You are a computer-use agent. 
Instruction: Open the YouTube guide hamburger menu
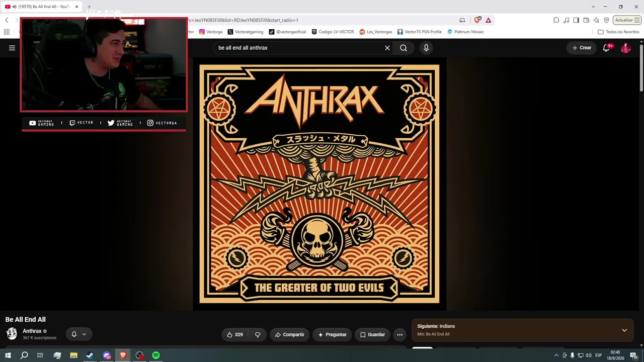(12, 48)
